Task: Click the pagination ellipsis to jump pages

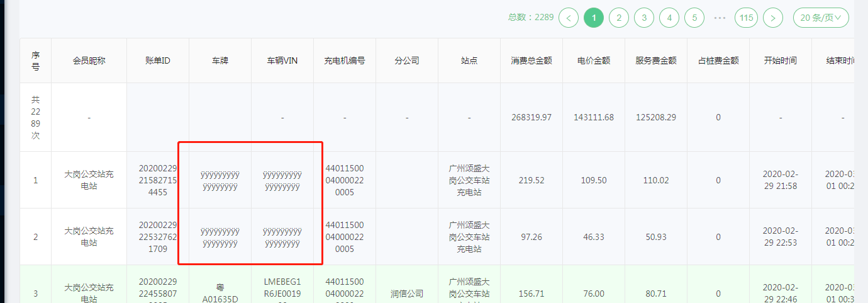Action: 720,18
